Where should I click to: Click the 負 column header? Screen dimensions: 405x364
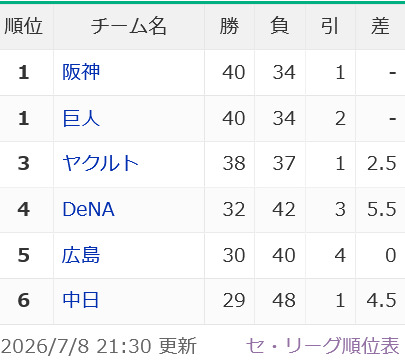280,26
